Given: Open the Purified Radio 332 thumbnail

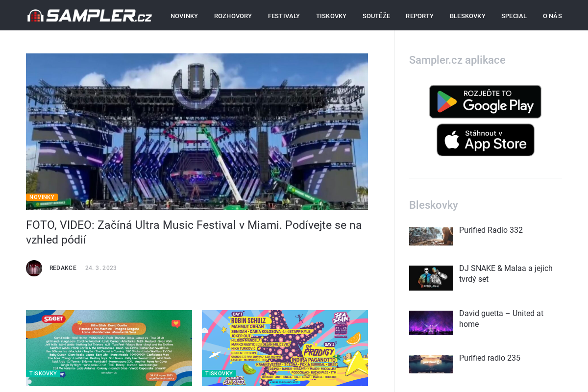Looking at the screenshot, I should pyautogui.click(x=431, y=236).
